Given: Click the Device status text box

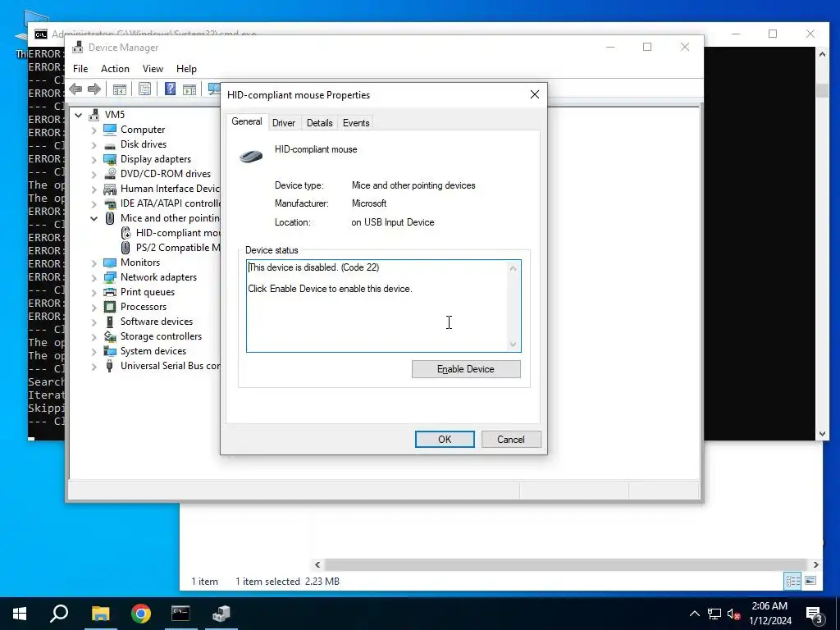Looking at the screenshot, I should tap(383, 306).
